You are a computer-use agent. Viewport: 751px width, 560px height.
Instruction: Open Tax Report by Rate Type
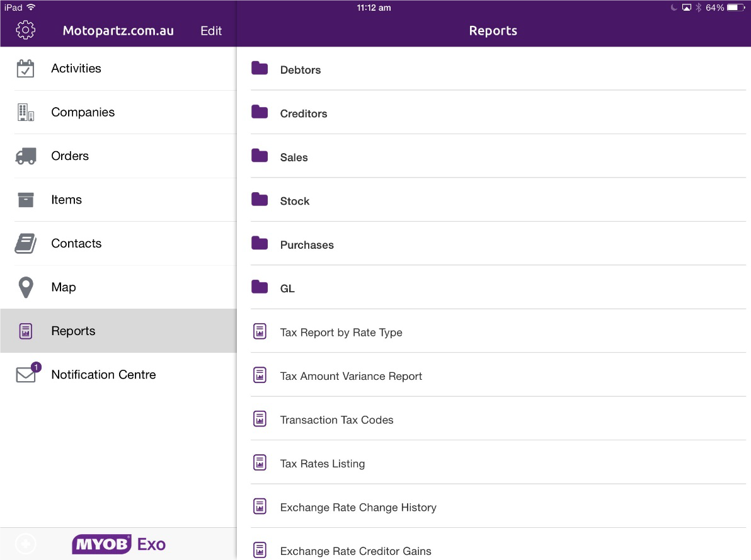tap(341, 333)
